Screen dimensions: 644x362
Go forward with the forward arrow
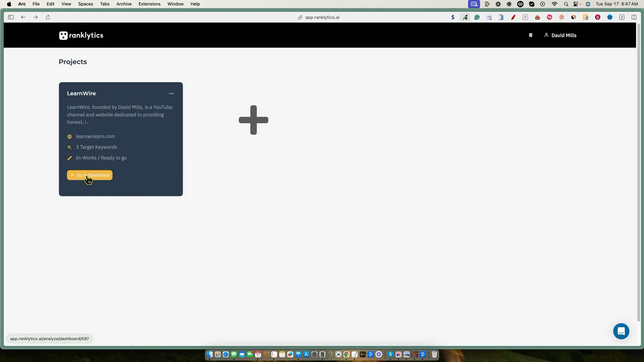click(36, 17)
